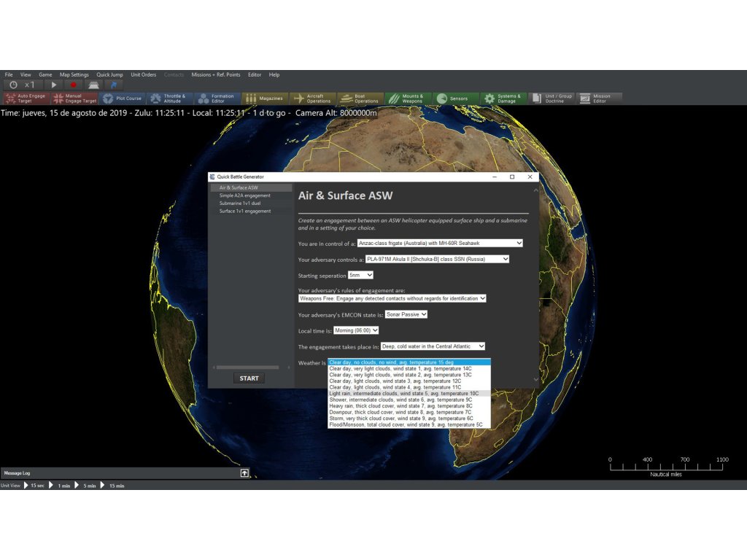
Task: Open the Unit Orders menu
Action: click(x=144, y=75)
